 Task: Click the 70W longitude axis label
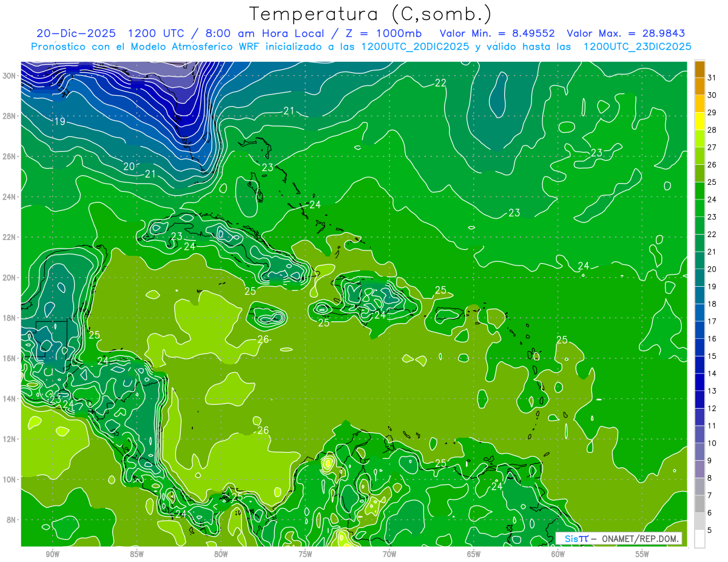pyautogui.click(x=389, y=554)
